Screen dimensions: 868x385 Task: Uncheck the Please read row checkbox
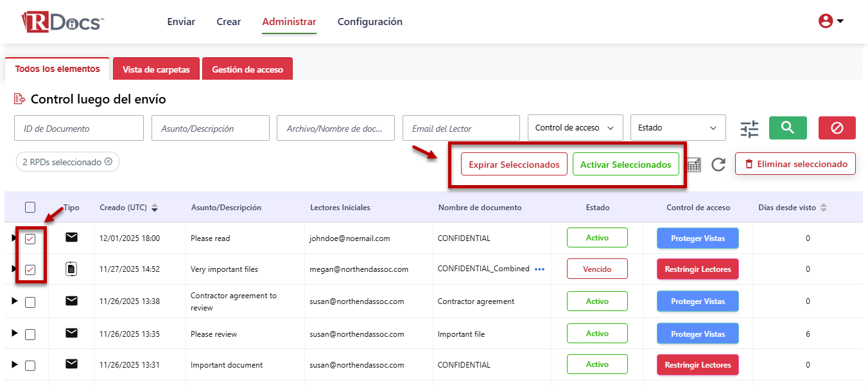[x=30, y=239]
